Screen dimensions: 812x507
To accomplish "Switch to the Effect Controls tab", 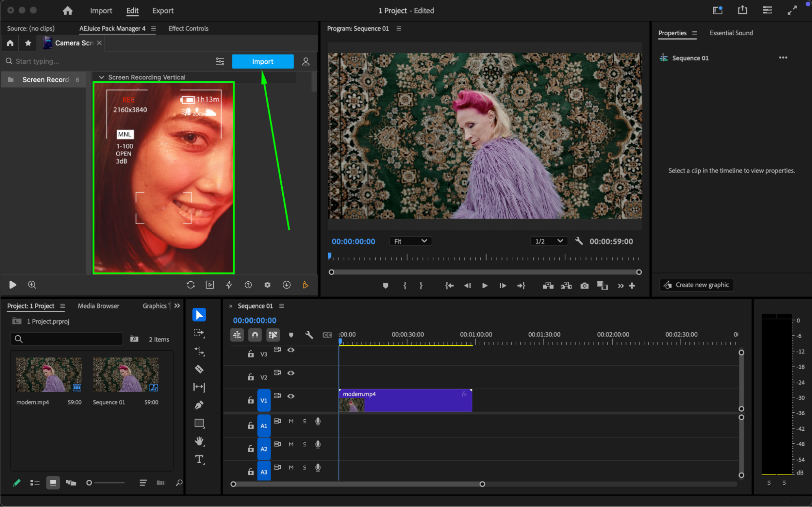I will pyautogui.click(x=188, y=28).
